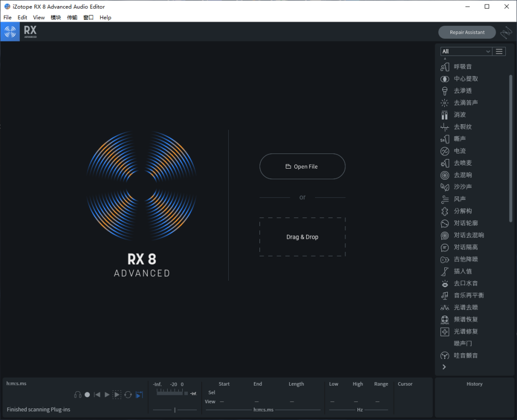Open the 去混响 (De-reverb) module
The width and height of the screenshot is (517, 420).
pos(456,175)
